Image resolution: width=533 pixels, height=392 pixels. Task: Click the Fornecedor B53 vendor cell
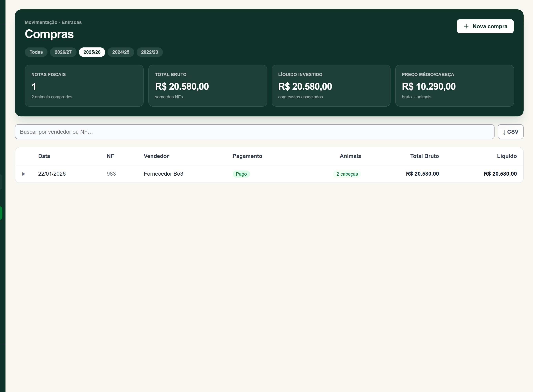click(x=163, y=174)
